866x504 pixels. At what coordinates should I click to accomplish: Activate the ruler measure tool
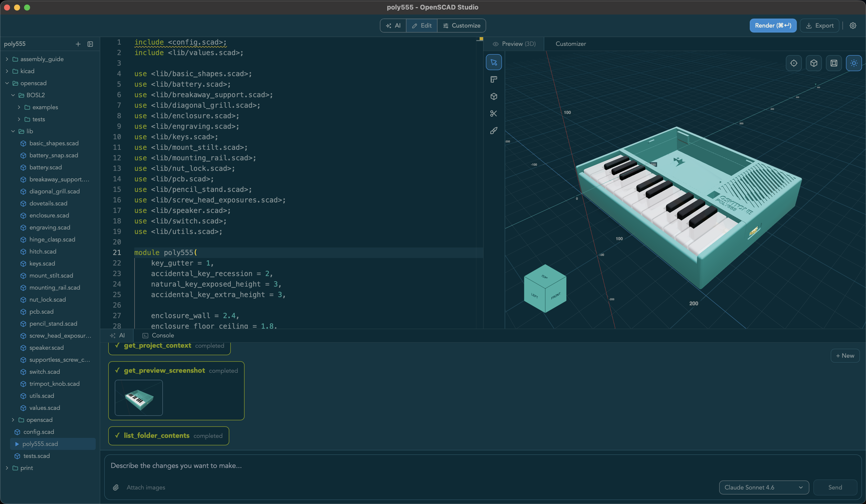[493, 79]
